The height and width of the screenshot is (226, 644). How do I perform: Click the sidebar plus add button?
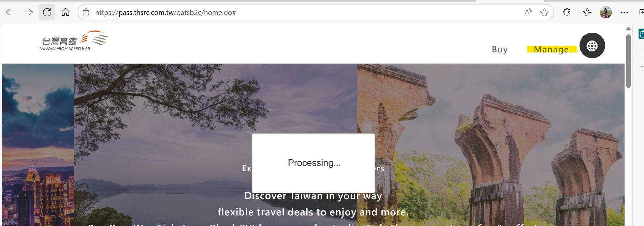click(x=642, y=67)
